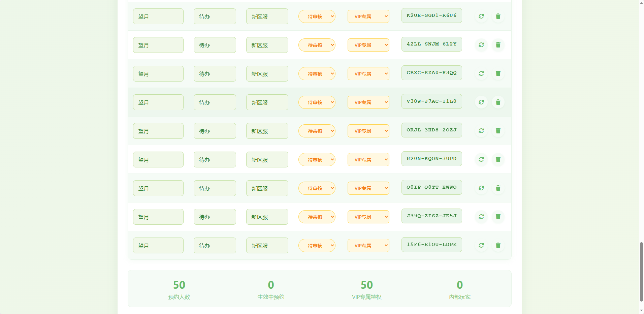644x314 pixels.
Task: Delete the row with code 42LL-SNJM-6L2Y
Action: click(498, 45)
